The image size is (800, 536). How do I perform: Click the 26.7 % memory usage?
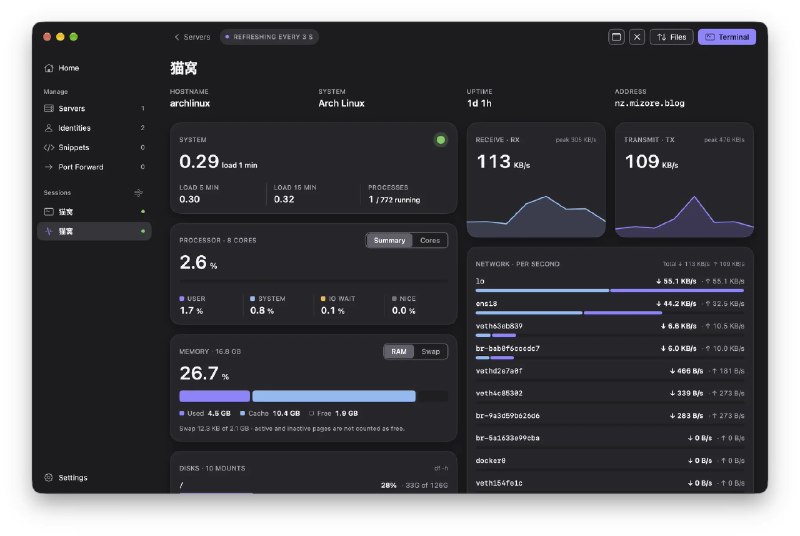(204, 374)
